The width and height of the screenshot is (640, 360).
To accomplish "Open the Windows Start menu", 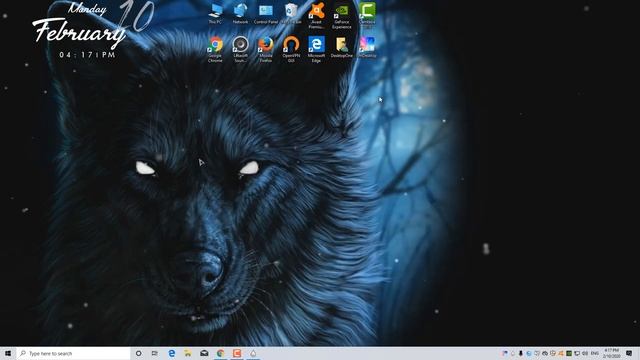I will [8, 353].
